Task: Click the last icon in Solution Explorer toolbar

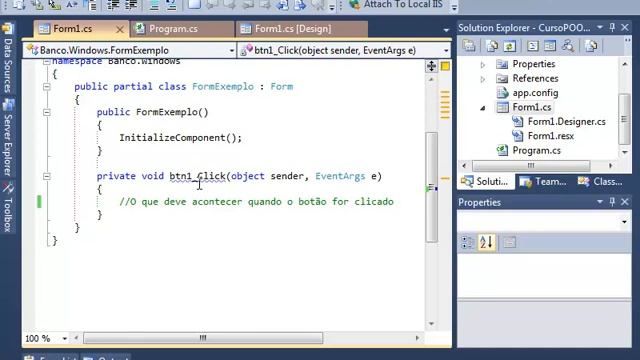Action: click(x=591, y=46)
